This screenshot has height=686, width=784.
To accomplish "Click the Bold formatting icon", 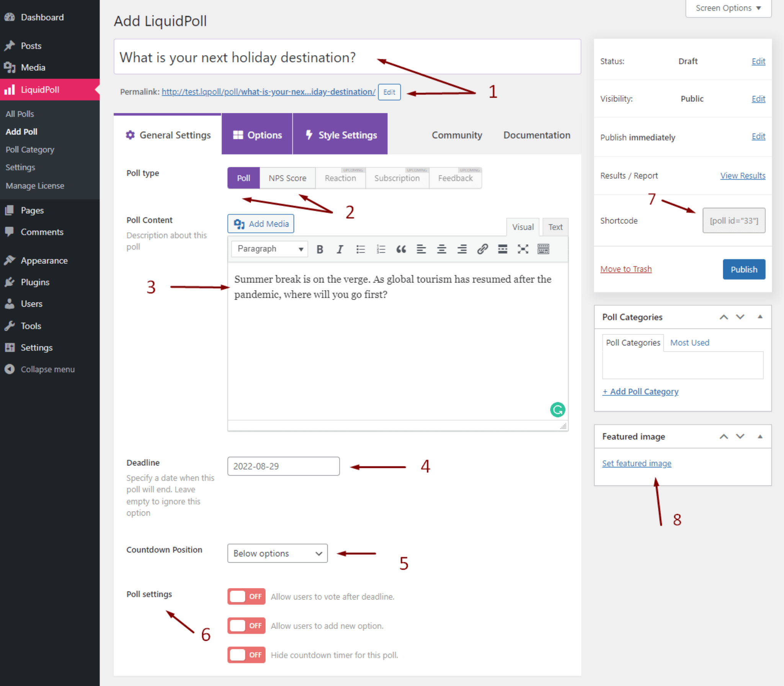I will point(320,249).
